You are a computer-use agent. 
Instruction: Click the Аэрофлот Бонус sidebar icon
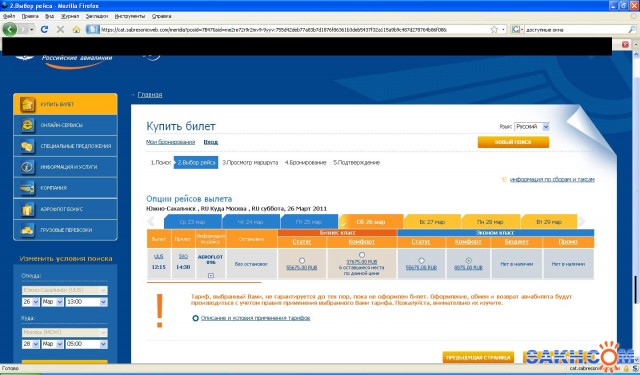tap(28, 209)
